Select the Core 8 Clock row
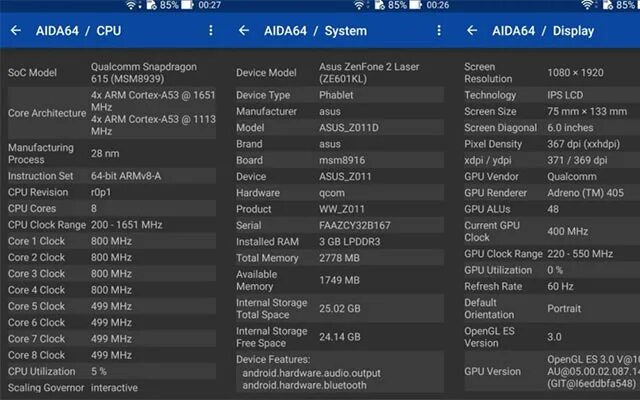 (x=112, y=355)
